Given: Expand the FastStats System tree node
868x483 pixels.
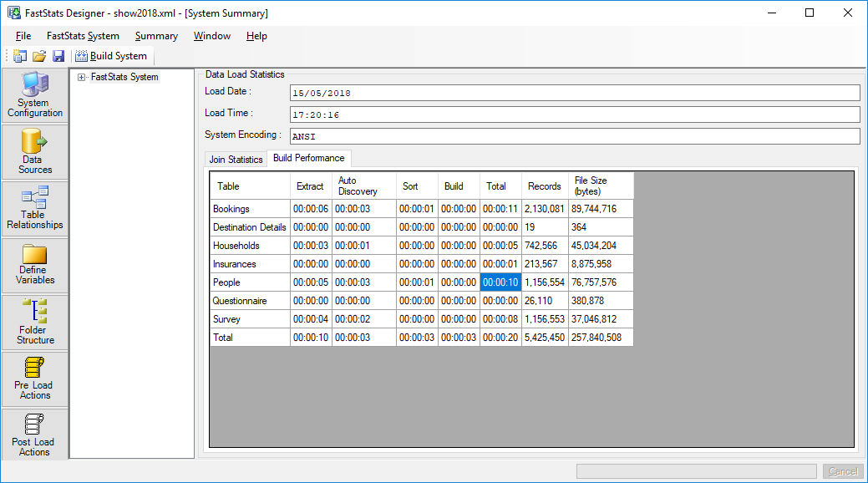Looking at the screenshot, I should click(81, 77).
